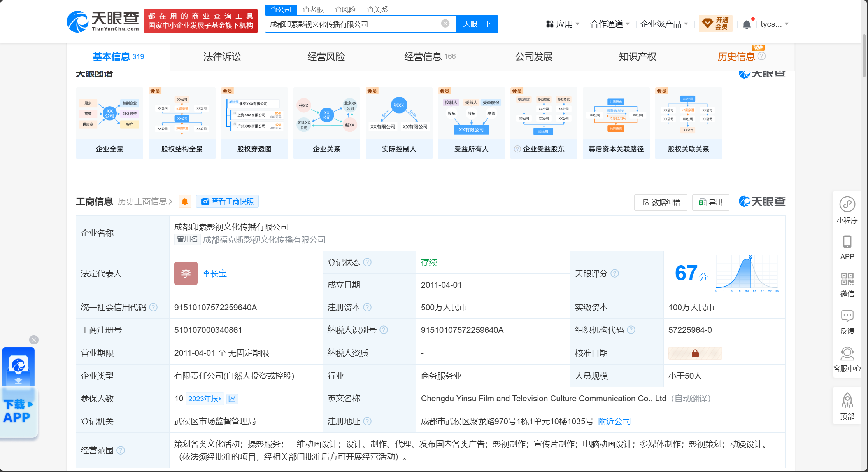Image resolution: width=868 pixels, height=472 pixels.
Task: Select the 知识产权 tab
Action: 638,57
